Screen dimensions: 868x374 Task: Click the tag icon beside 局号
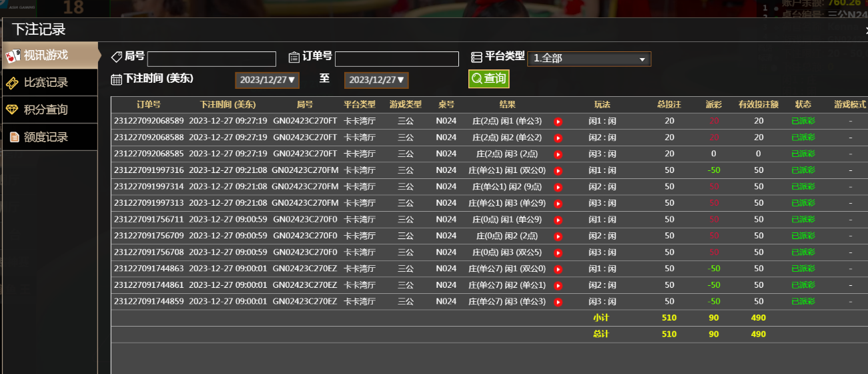(117, 57)
